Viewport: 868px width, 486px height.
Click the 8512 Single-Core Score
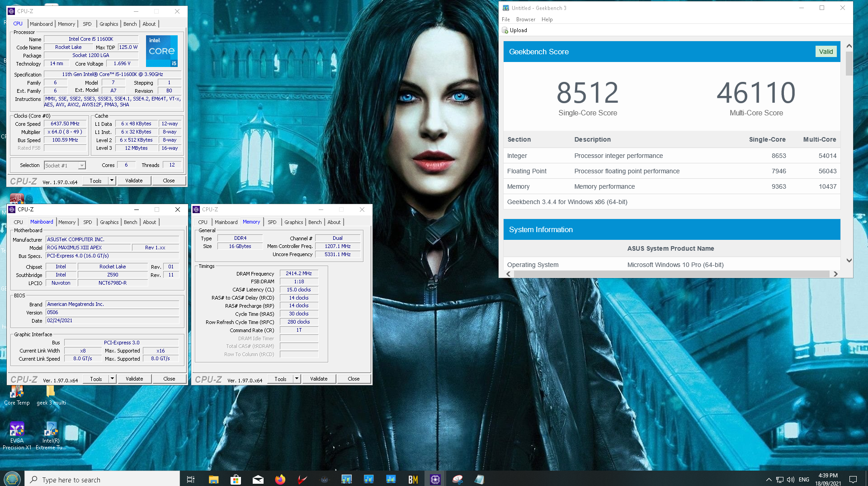pos(587,93)
